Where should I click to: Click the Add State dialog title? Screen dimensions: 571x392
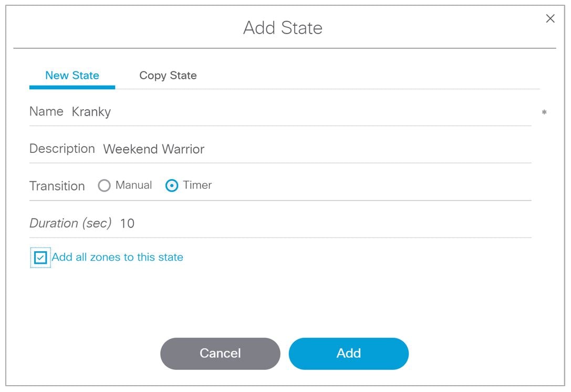tap(283, 28)
